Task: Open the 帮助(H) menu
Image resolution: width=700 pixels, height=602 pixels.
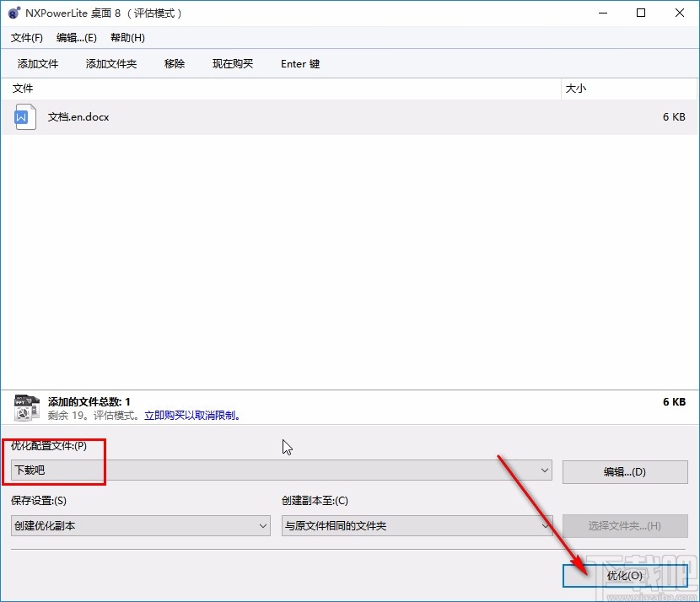Action: (x=127, y=38)
